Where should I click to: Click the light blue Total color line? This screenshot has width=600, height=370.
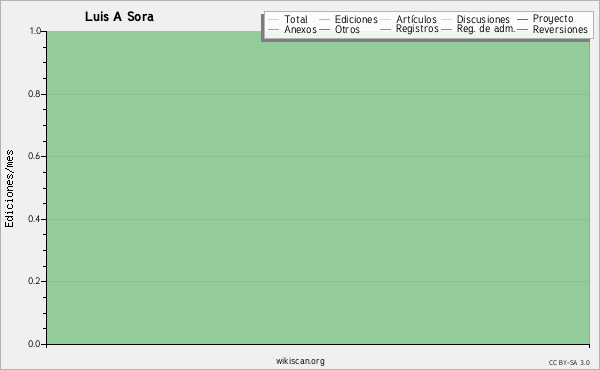[274, 19]
